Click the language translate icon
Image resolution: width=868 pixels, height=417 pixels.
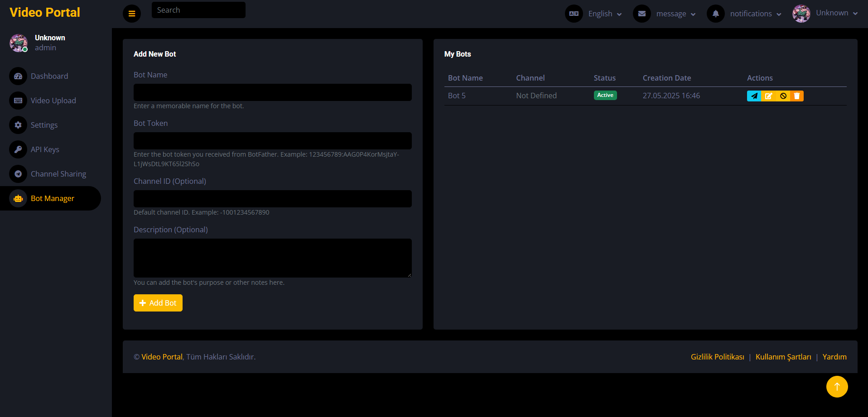574,14
